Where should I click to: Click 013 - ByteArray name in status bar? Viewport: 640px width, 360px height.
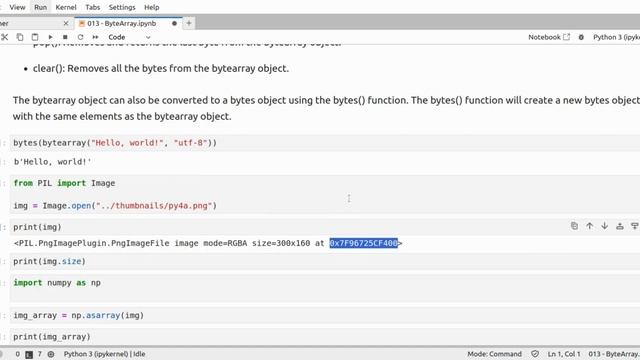pyautogui.click(x=614, y=354)
